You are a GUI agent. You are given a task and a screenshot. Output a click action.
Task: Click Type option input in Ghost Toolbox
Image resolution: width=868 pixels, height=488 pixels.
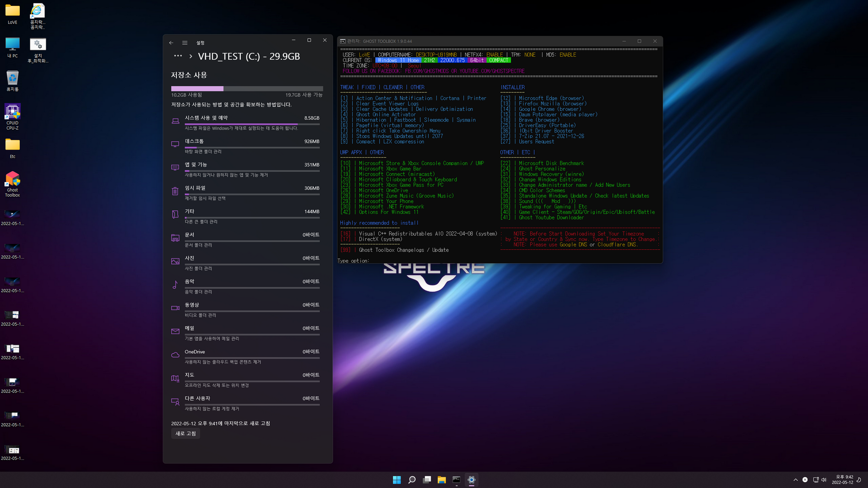click(354, 260)
